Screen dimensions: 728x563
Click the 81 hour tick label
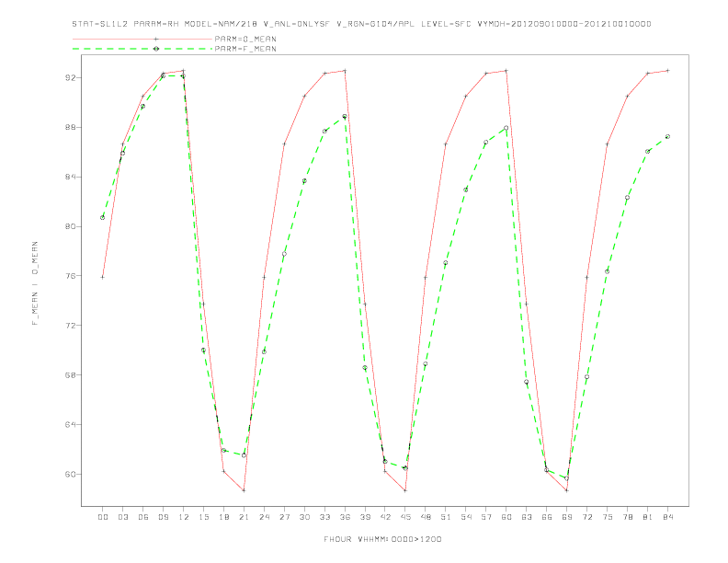coord(648,517)
